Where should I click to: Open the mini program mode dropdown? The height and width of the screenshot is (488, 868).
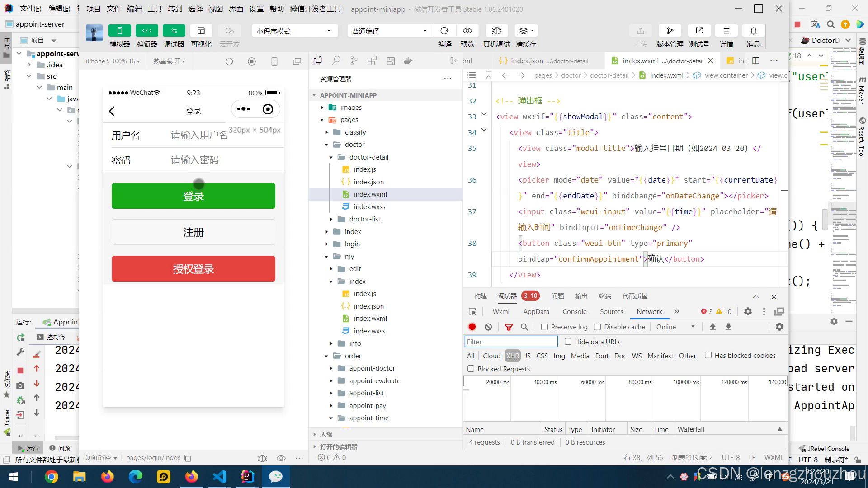coord(294,31)
